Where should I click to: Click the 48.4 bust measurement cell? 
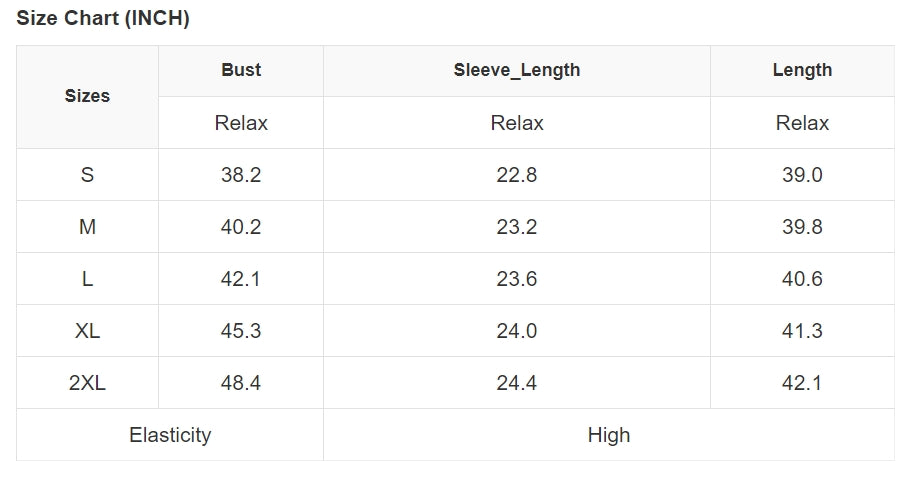pyautogui.click(x=241, y=383)
